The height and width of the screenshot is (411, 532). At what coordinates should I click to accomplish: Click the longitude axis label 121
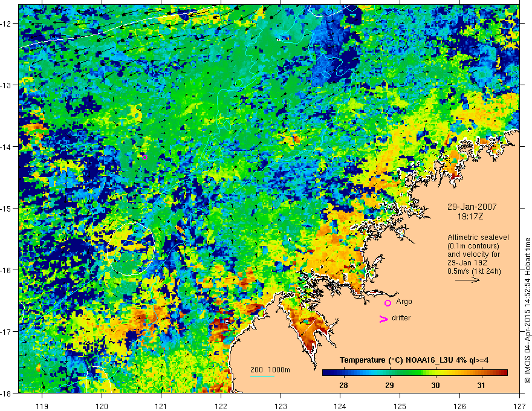coord(161,406)
